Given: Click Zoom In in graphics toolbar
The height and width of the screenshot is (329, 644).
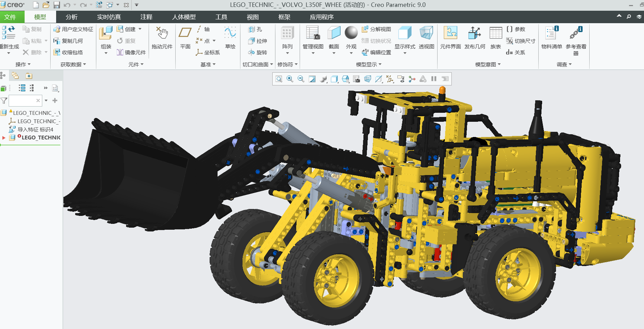Looking at the screenshot, I should (x=290, y=79).
